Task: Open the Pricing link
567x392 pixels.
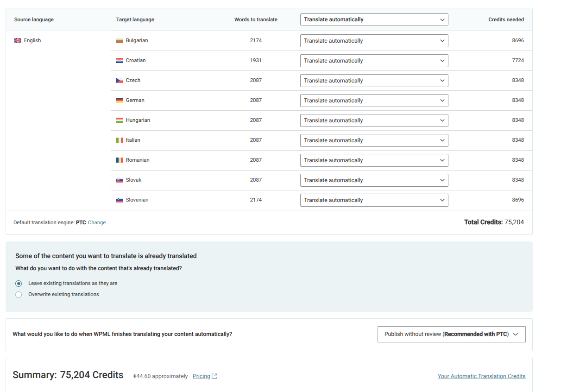Action: tap(202, 376)
